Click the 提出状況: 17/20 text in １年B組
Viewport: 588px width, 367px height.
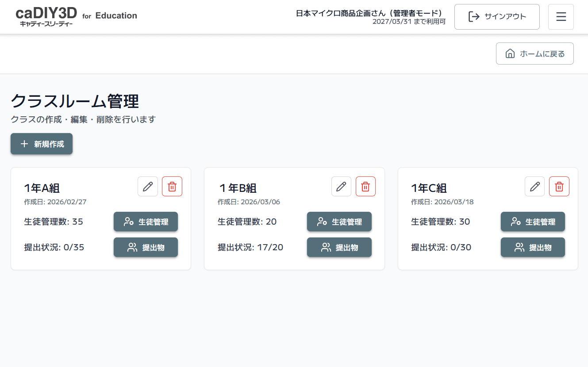pos(250,247)
